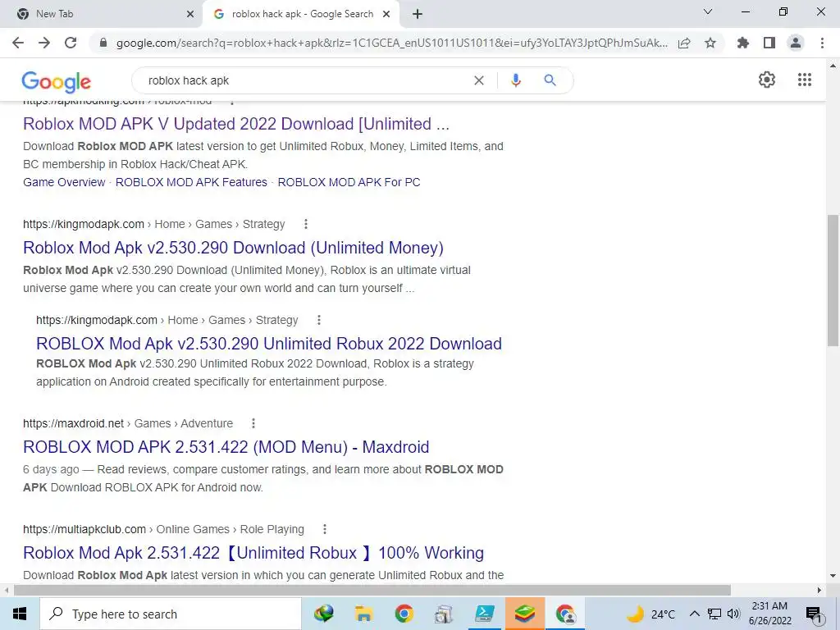Open a new browser tab
Image resolution: width=840 pixels, height=630 pixels.
click(x=418, y=15)
